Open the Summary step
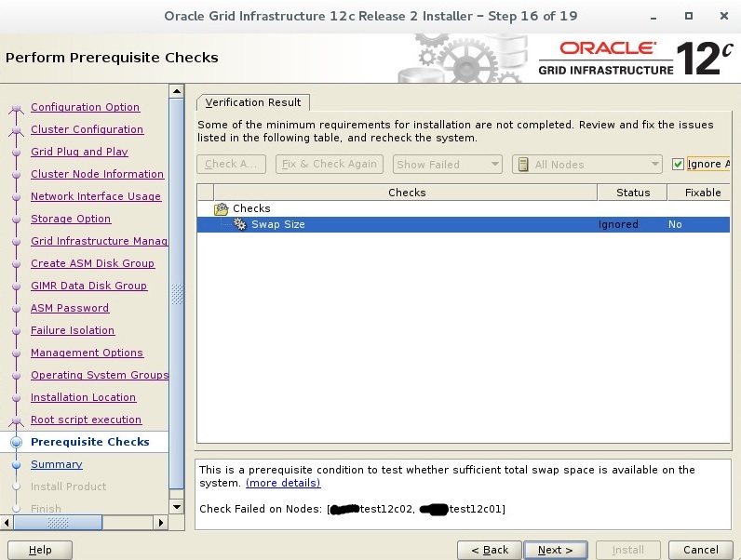This screenshot has width=741, height=560. [x=57, y=464]
